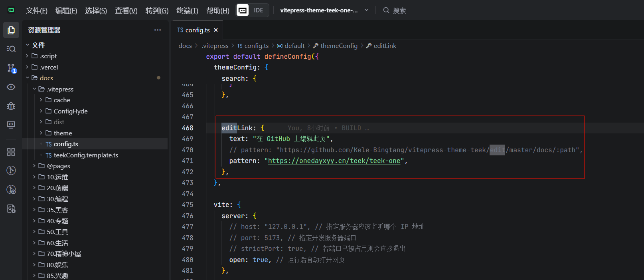
Task: Open the commented GitHub pattern URL
Action: pyautogui.click(x=428, y=150)
